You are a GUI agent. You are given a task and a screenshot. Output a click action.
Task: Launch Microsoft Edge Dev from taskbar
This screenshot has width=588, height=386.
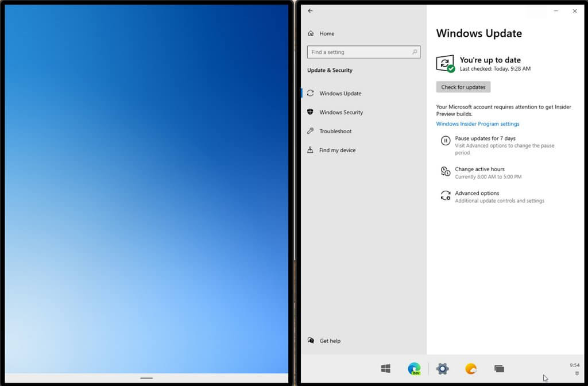coord(414,369)
